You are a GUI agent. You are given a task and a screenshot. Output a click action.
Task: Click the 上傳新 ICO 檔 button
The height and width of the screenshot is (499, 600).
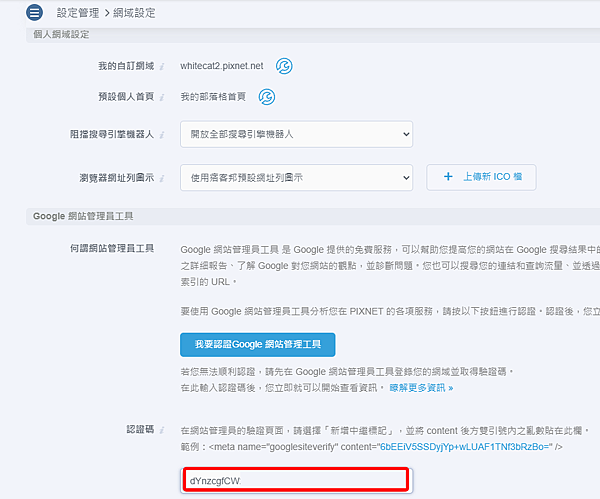[x=481, y=177]
